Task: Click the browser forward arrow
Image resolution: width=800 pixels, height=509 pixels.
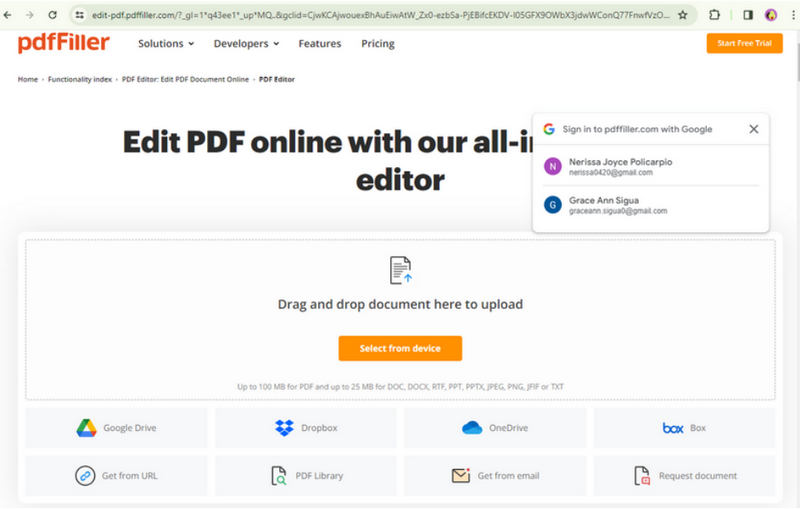Action: [x=30, y=15]
